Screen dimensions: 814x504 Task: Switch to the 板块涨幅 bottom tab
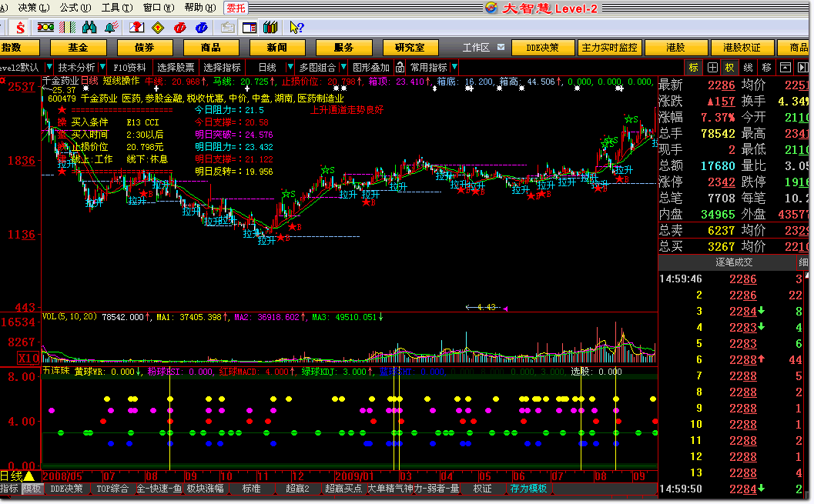pyautogui.click(x=205, y=489)
